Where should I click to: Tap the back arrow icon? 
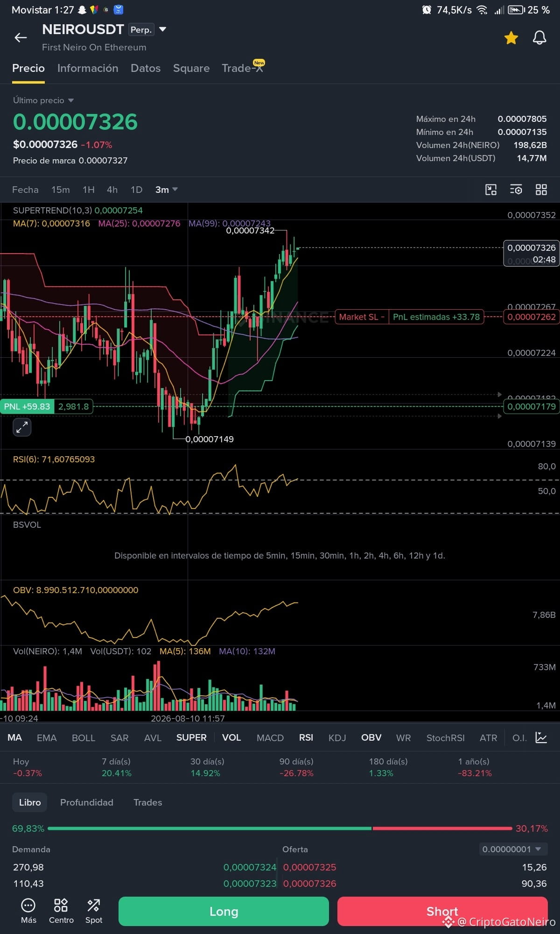pyautogui.click(x=21, y=38)
